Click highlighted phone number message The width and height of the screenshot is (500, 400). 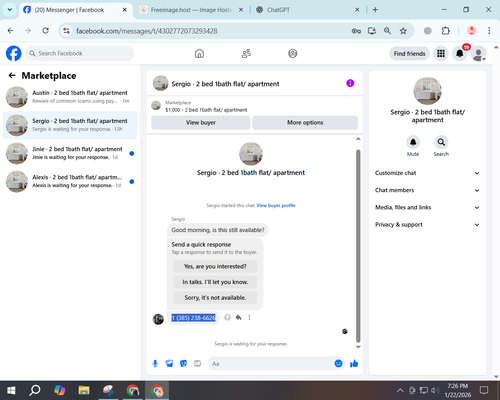(194, 318)
